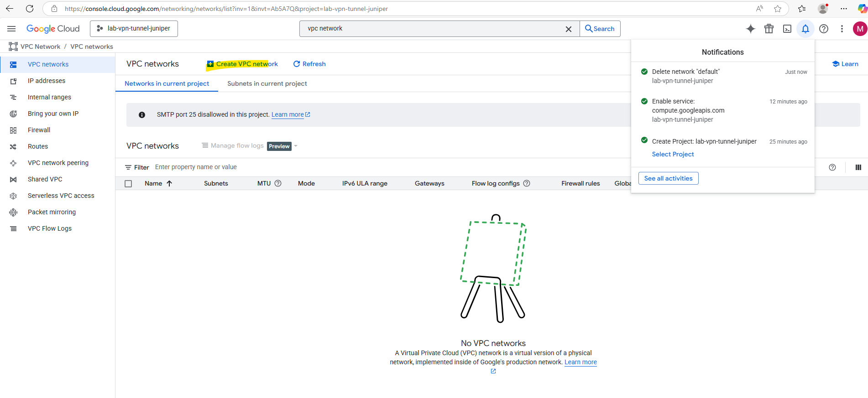Open VPC networks in the sidebar
The image size is (868, 398).
pyautogui.click(x=58, y=64)
